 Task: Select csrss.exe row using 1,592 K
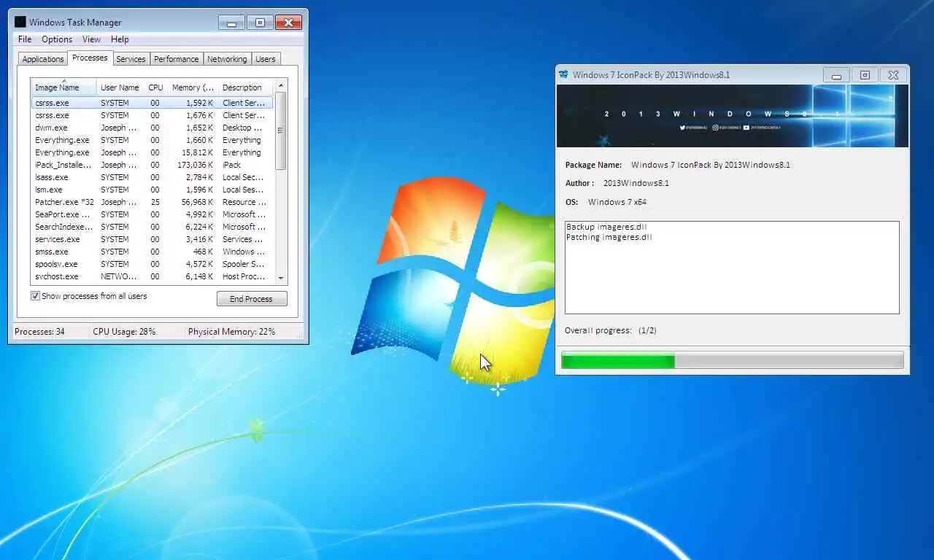(152, 103)
